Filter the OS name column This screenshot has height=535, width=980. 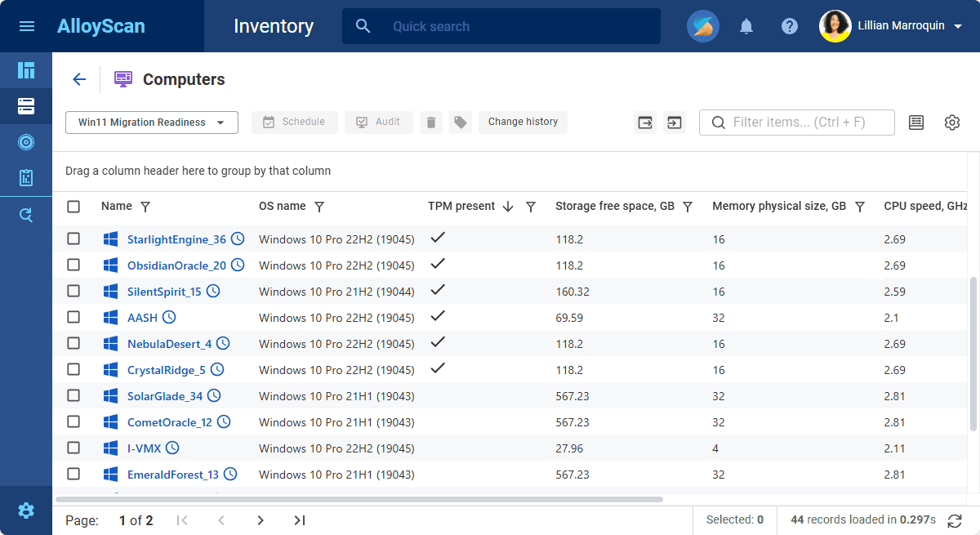pos(319,207)
